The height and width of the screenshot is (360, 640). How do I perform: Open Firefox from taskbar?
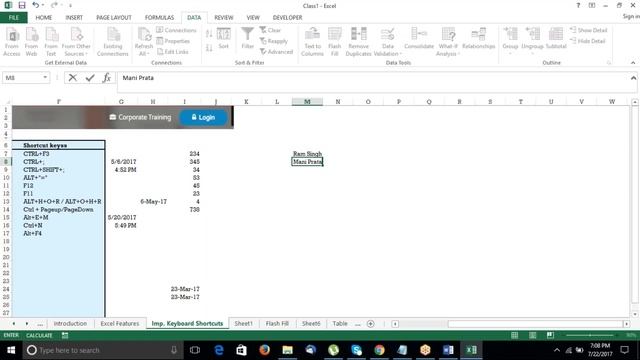coord(264,350)
